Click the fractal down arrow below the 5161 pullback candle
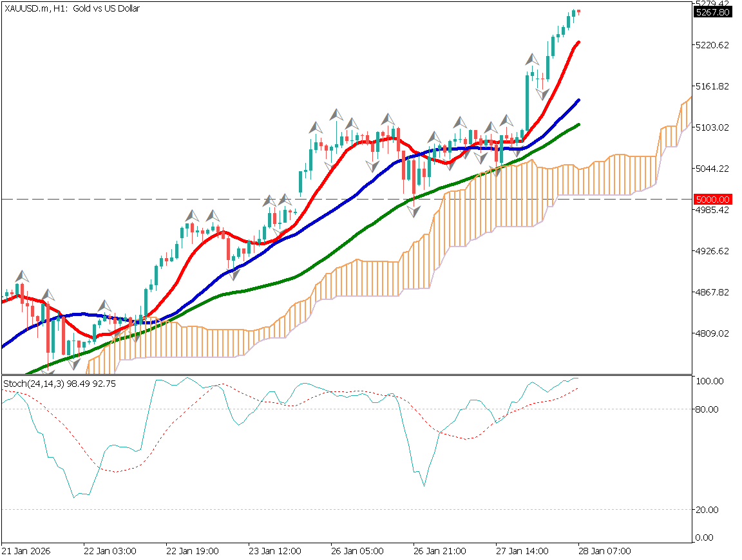The width and height of the screenshot is (742, 560). click(x=543, y=94)
